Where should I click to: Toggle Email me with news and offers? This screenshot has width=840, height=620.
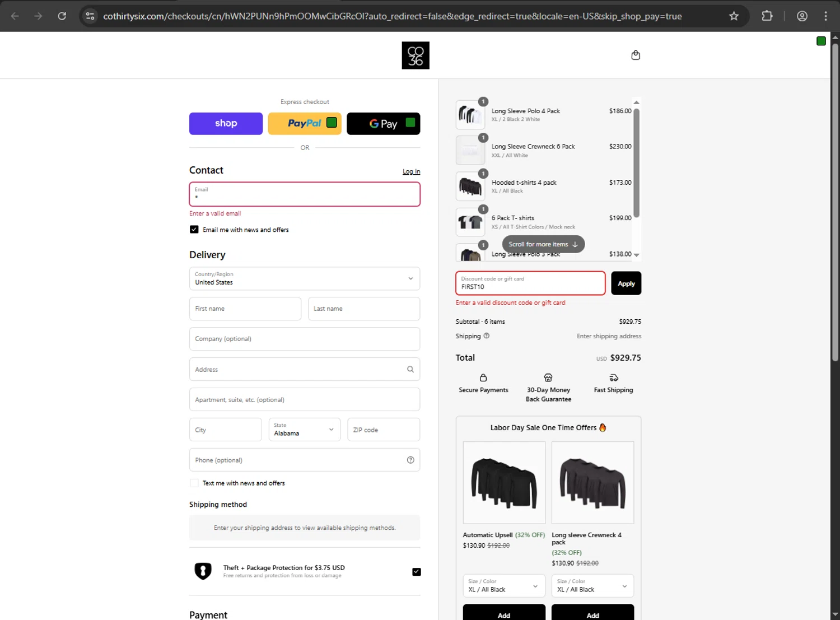click(194, 230)
